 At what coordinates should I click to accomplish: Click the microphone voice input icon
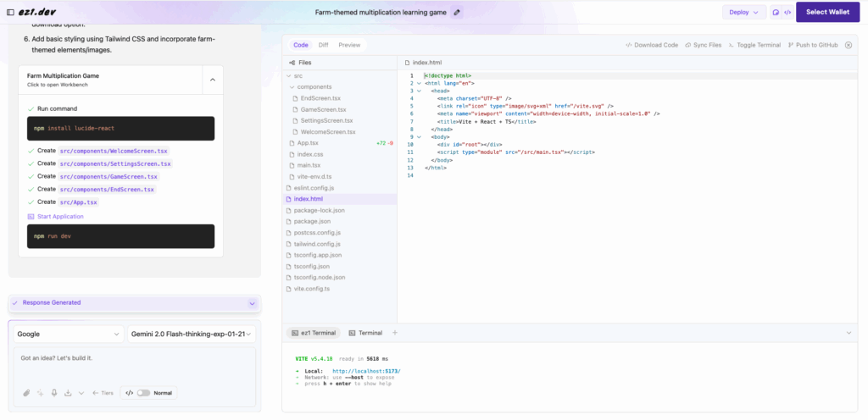(x=54, y=393)
